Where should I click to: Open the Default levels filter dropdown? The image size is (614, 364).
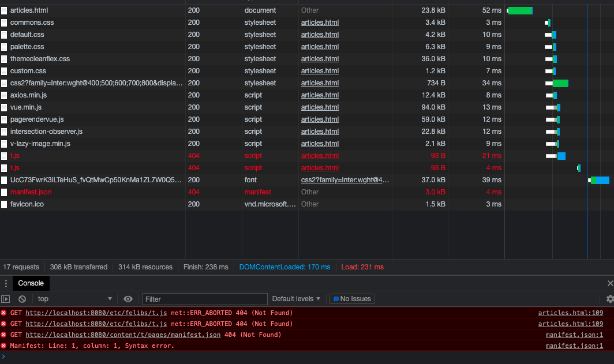[296, 299]
